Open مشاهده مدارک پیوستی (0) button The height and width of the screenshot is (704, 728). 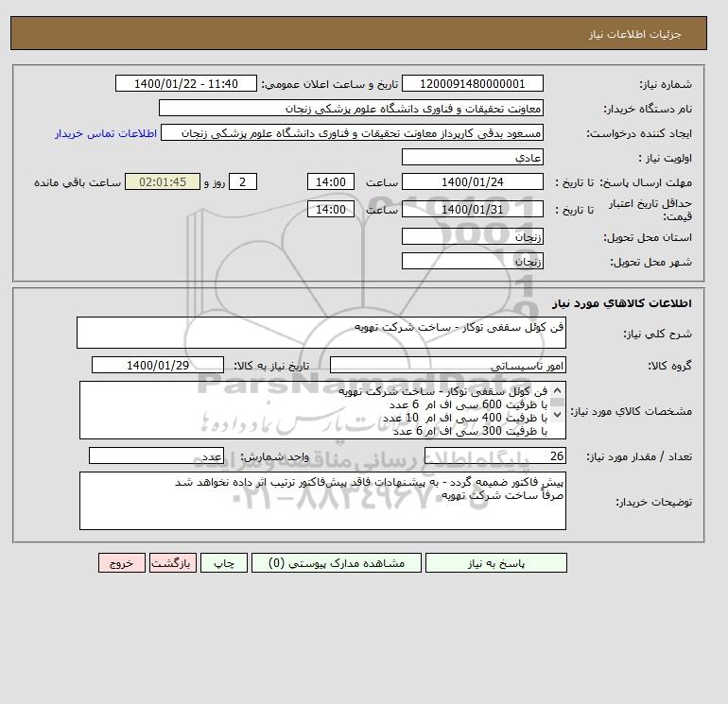coord(337,563)
